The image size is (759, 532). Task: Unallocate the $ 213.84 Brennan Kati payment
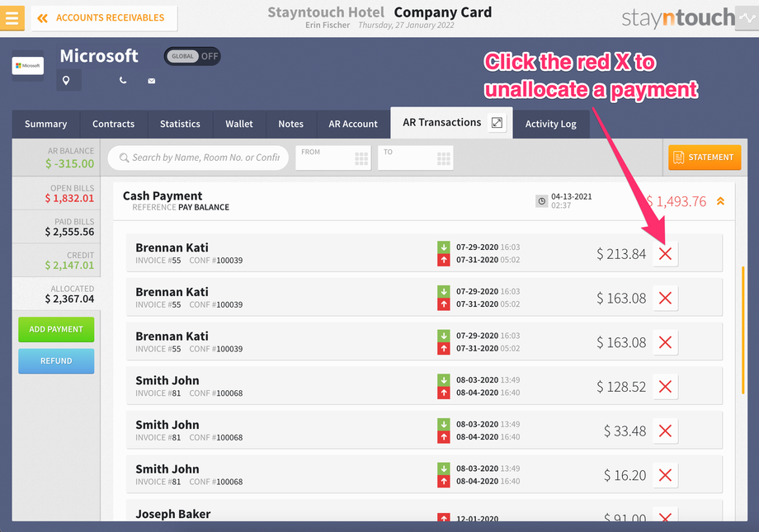point(665,253)
